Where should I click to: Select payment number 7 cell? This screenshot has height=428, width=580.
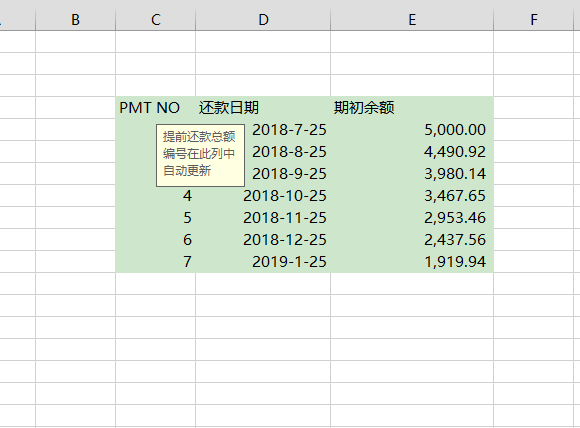pos(156,262)
